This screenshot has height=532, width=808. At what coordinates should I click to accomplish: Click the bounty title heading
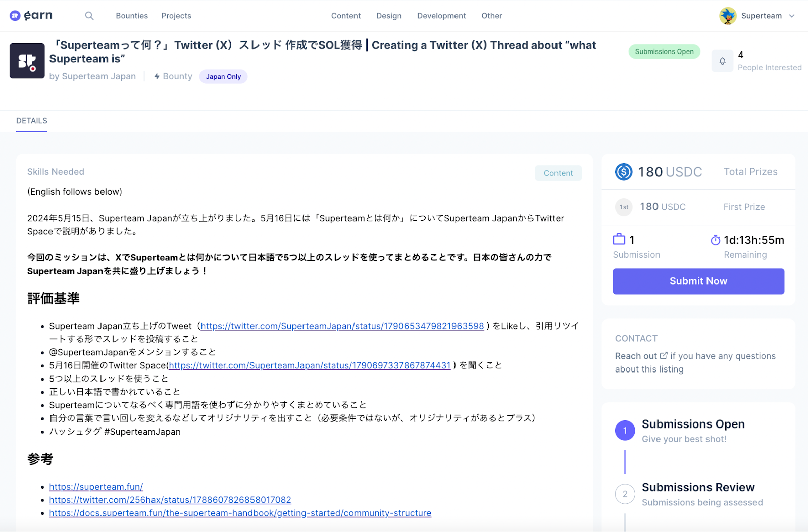pos(323,52)
